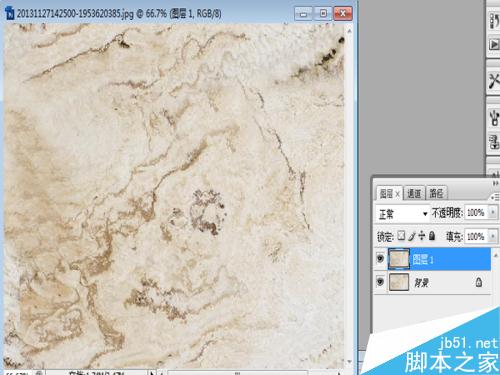This screenshot has height=375, width=500.
Task: Toggle lock position move icon
Action: pyautogui.click(x=422, y=236)
